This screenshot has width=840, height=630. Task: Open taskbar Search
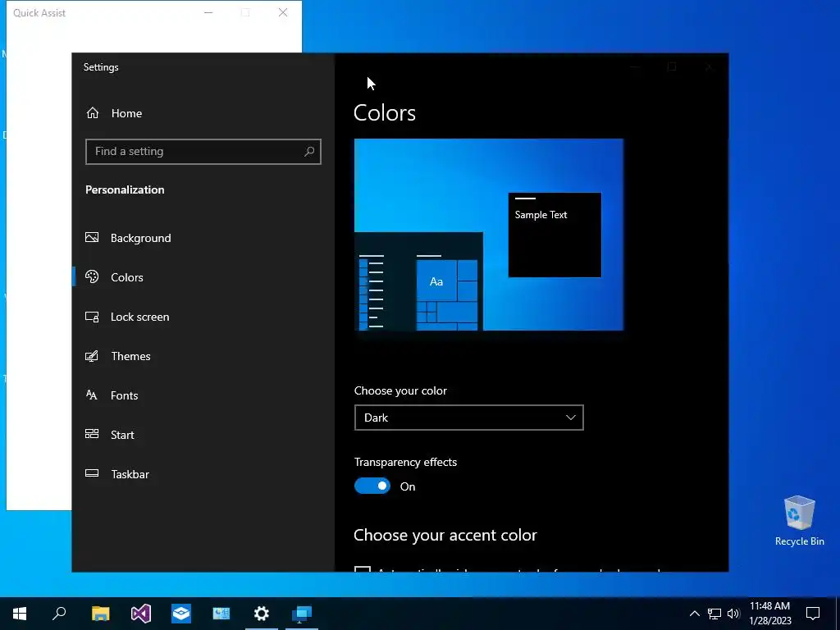tap(59, 614)
